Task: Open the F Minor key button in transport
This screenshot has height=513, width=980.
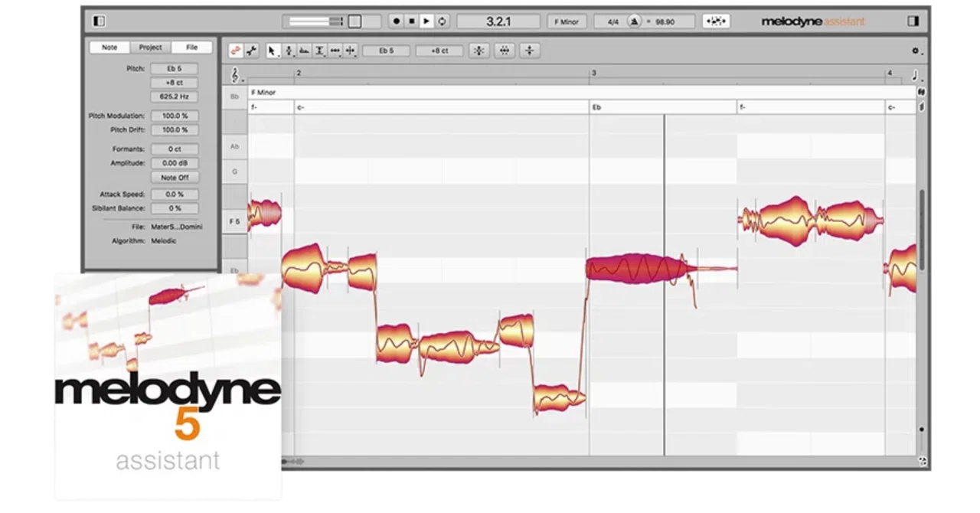Action: 567,21
